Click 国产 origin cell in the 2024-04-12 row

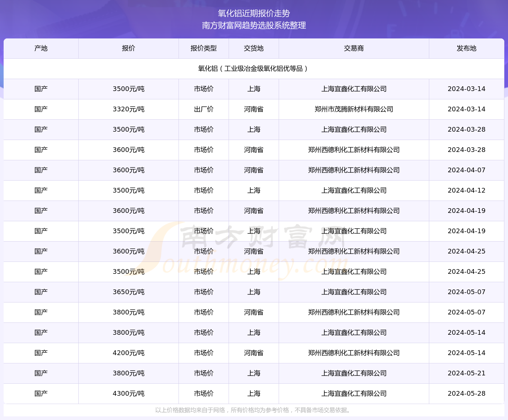point(41,190)
